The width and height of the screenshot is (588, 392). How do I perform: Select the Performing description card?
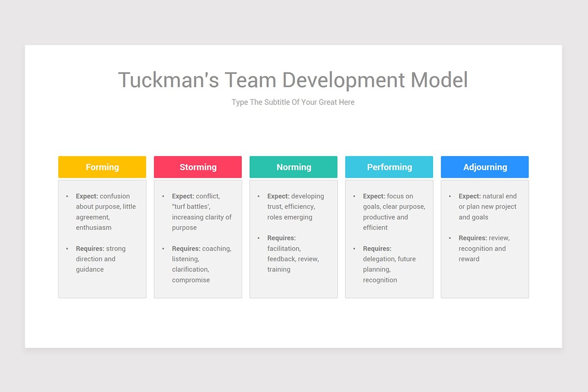pyautogui.click(x=389, y=239)
